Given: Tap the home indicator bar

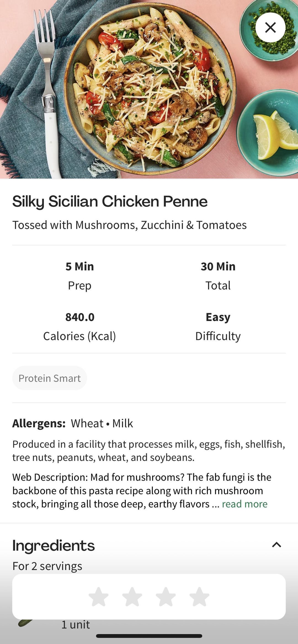Looking at the screenshot, I should [149, 636].
